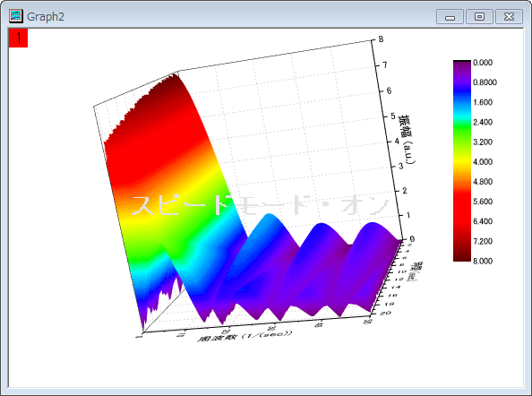Click the Z axis tick label 5
This screenshot has height=396, width=532.
(x=393, y=116)
